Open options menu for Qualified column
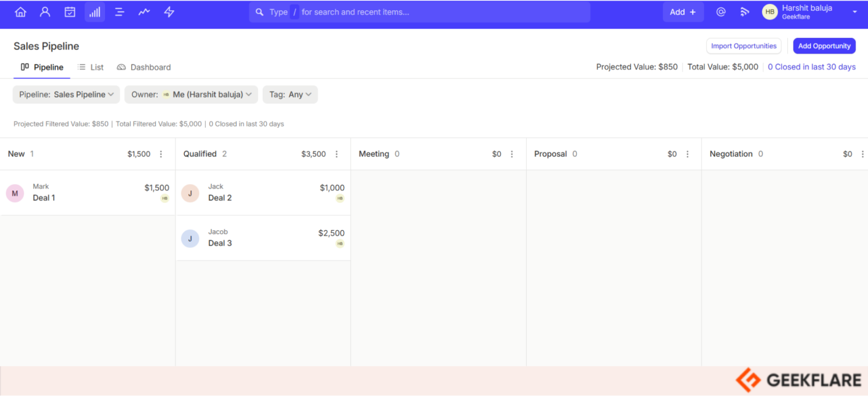Viewport: 868px width, 396px height. [337, 154]
